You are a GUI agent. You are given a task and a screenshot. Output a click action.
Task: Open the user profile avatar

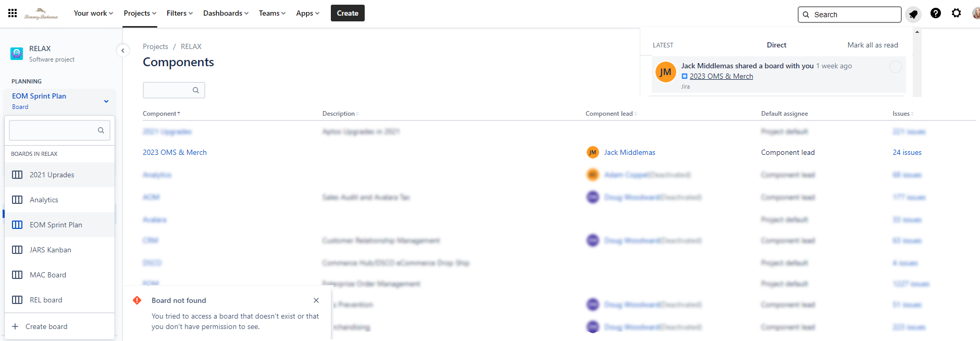pyautogui.click(x=976, y=13)
